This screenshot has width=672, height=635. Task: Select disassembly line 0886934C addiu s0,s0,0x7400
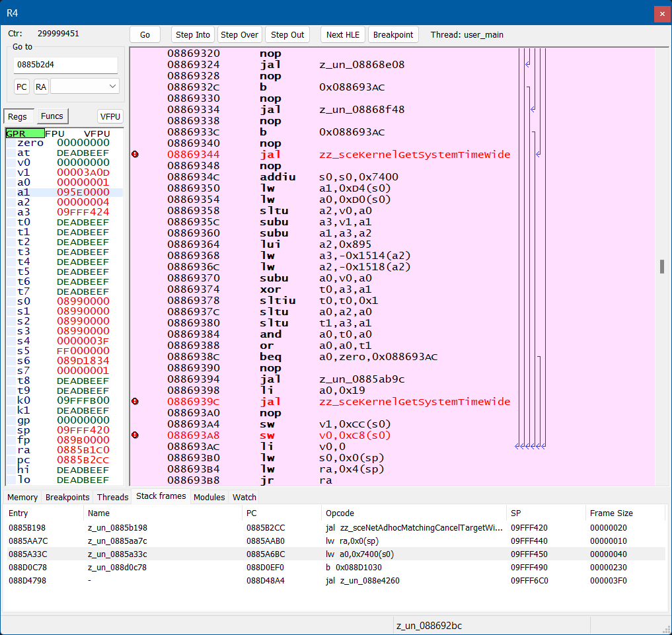(x=392, y=177)
